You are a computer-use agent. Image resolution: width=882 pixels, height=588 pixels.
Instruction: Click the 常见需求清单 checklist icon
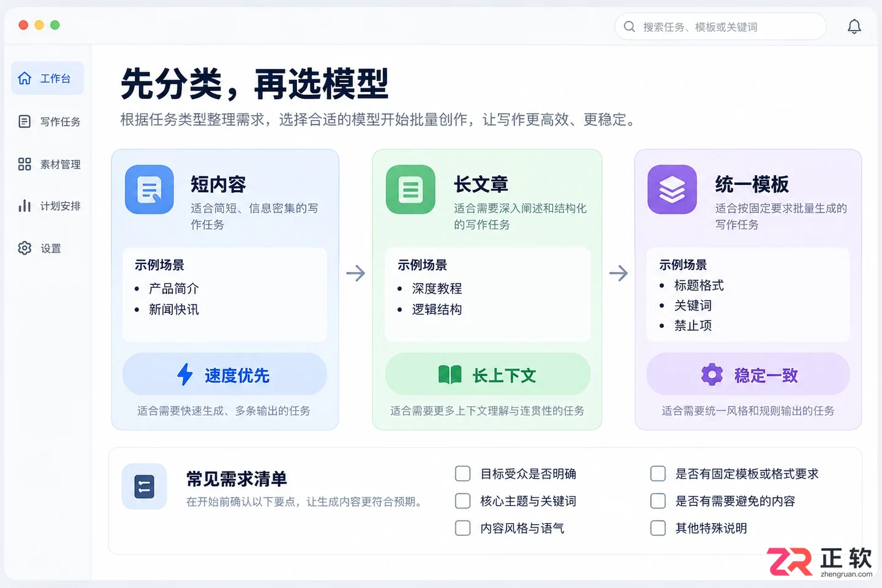pos(144,487)
